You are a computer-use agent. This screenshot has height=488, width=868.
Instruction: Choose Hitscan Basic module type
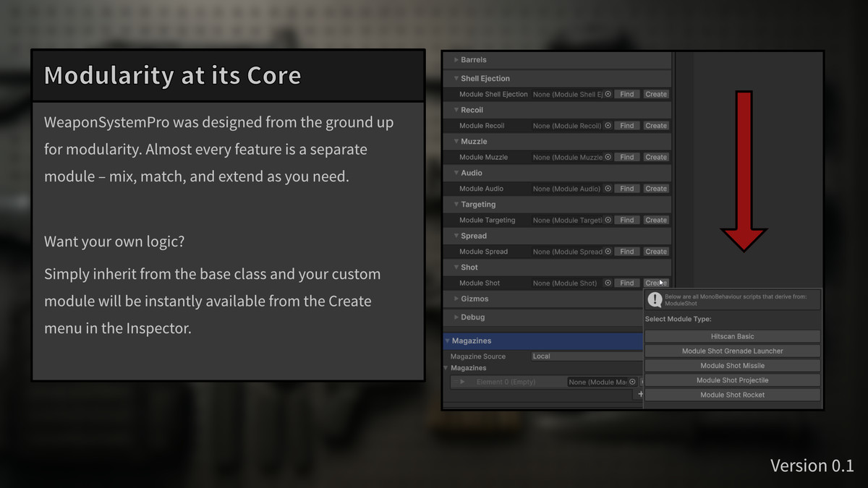(733, 336)
